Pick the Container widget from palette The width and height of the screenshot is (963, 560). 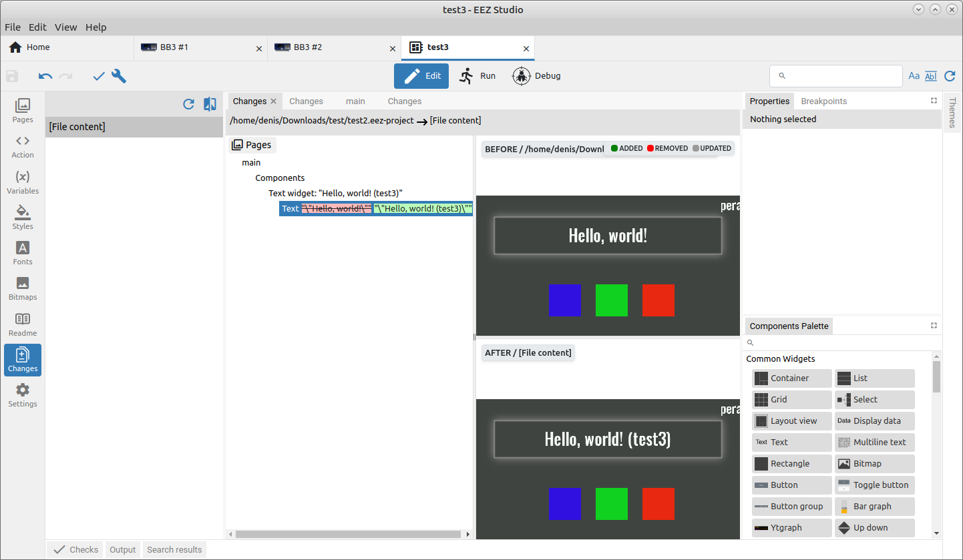pyautogui.click(x=792, y=378)
